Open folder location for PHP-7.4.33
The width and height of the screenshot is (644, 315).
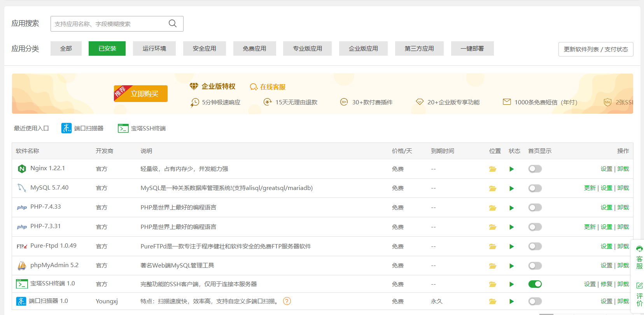[x=493, y=208]
